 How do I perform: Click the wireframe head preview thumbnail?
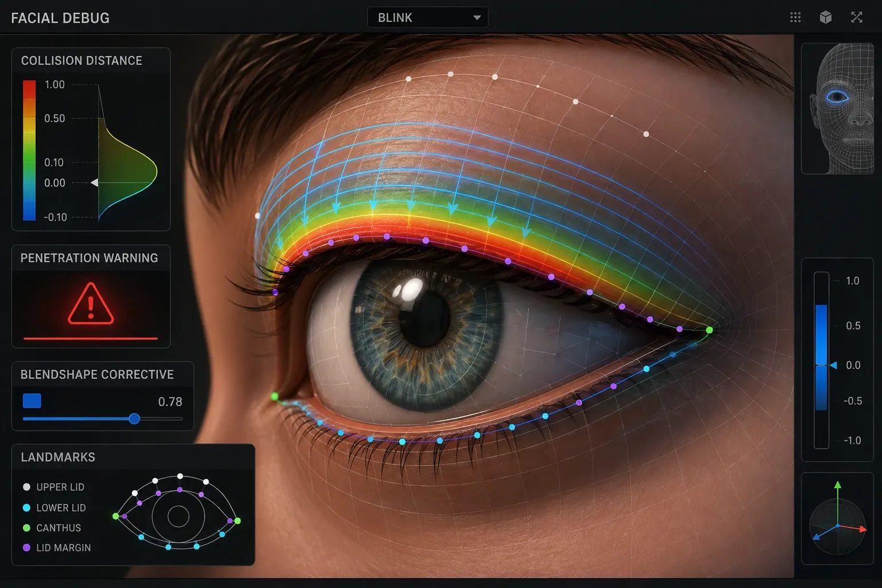point(837,109)
